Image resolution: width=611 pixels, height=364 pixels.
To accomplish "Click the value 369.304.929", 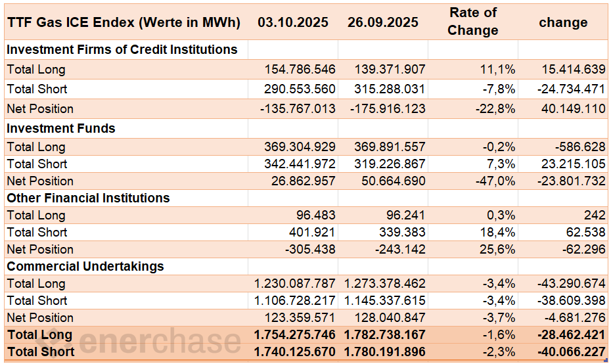I will point(300,147).
